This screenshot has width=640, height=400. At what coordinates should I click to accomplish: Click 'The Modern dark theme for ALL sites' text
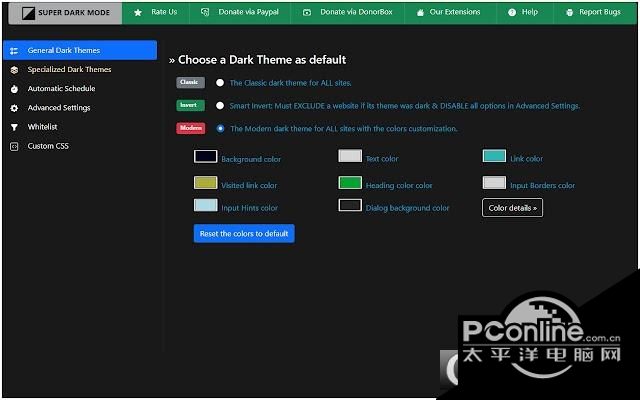[x=344, y=129]
